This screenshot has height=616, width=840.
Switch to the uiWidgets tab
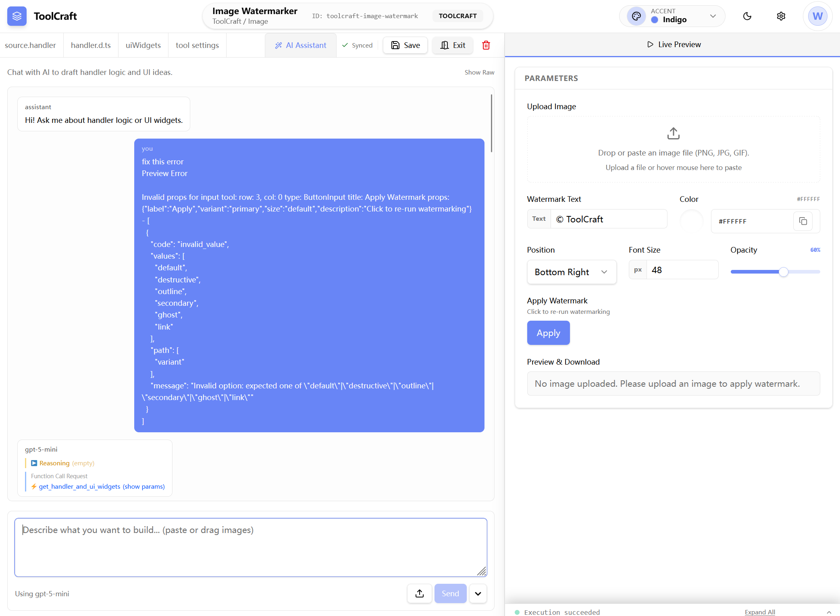tap(143, 45)
